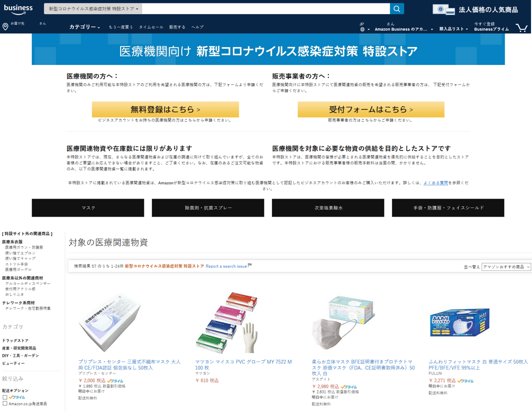Click the delivery location pin icon
The height and width of the screenshot is (414, 532).
[5, 27]
